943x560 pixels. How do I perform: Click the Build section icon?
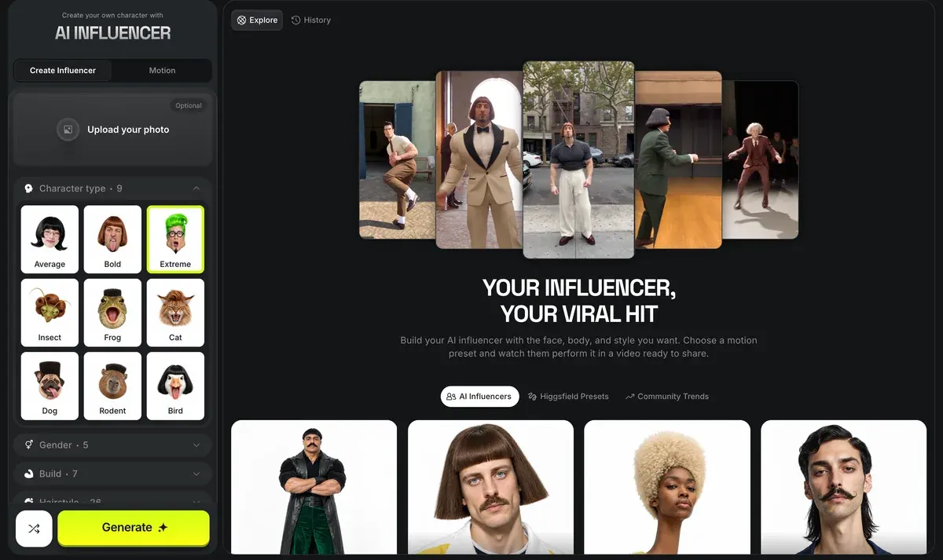click(28, 474)
